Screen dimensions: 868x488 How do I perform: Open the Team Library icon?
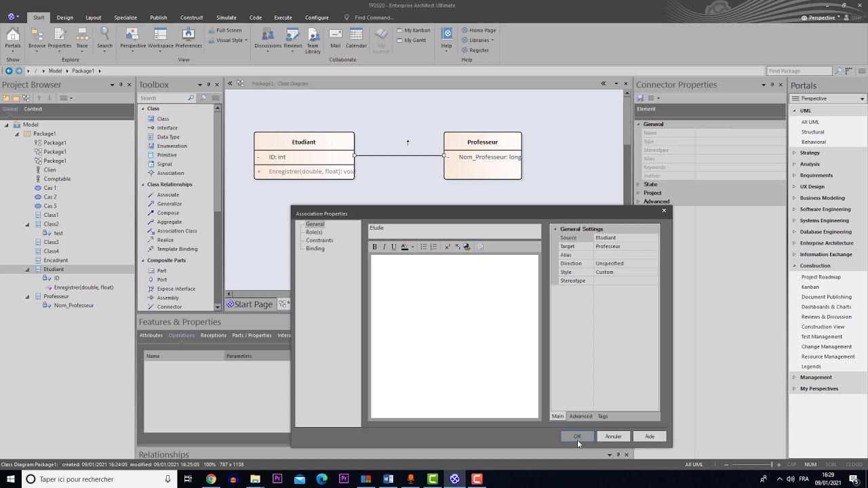point(313,41)
